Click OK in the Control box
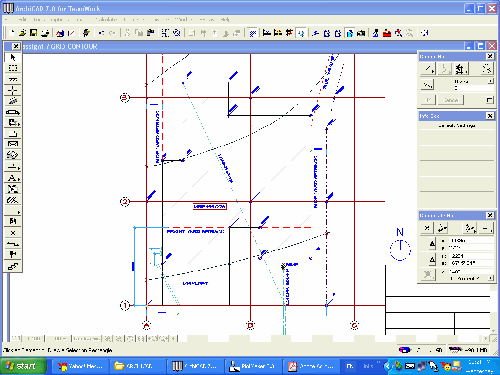The width and height of the screenshot is (500, 375). (x=429, y=100)
